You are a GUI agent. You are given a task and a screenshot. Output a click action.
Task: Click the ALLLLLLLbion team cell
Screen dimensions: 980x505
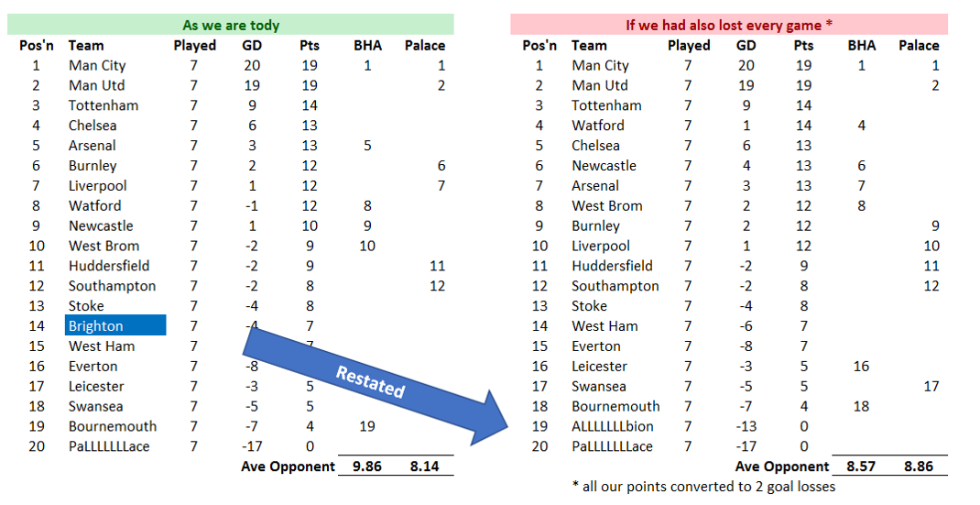point(613,426)
